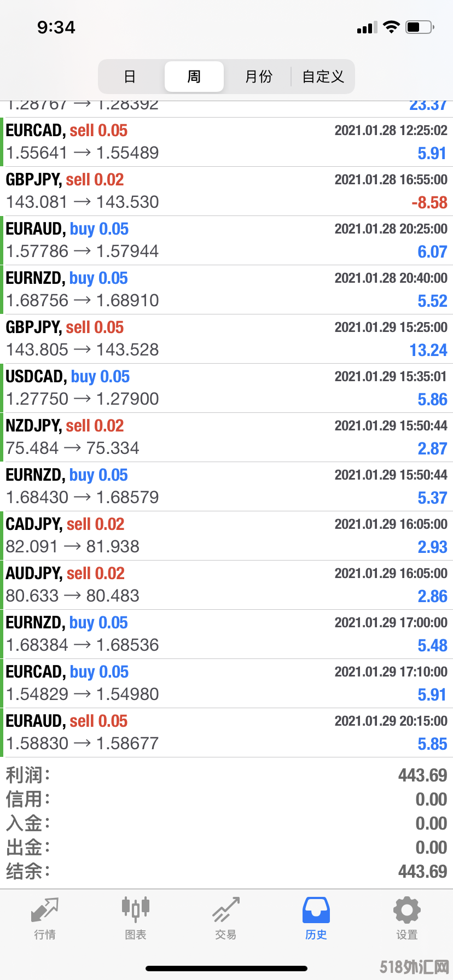Screen dimensions: 453x980
Task: Tap the cellular signal bars icon
Action: pos(367,27)
